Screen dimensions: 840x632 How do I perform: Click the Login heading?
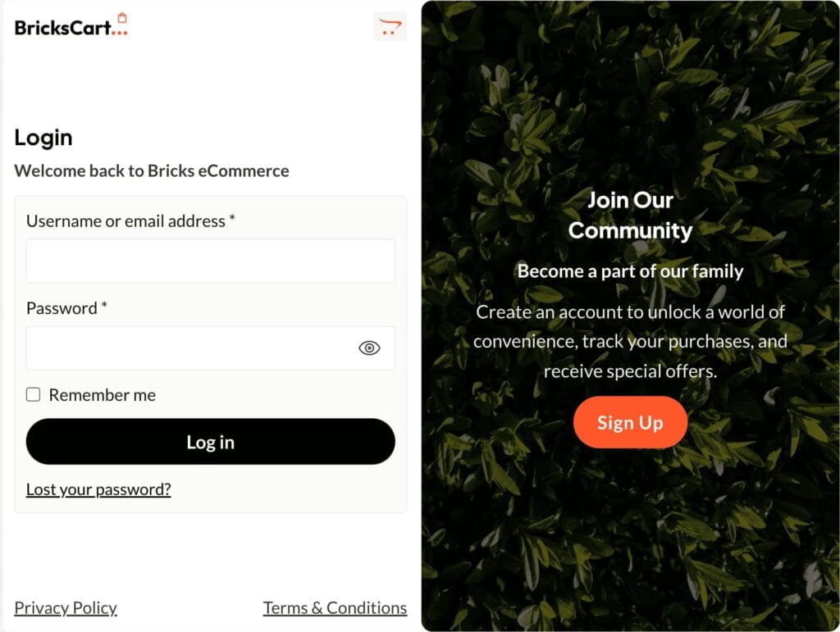click(43, 138)
